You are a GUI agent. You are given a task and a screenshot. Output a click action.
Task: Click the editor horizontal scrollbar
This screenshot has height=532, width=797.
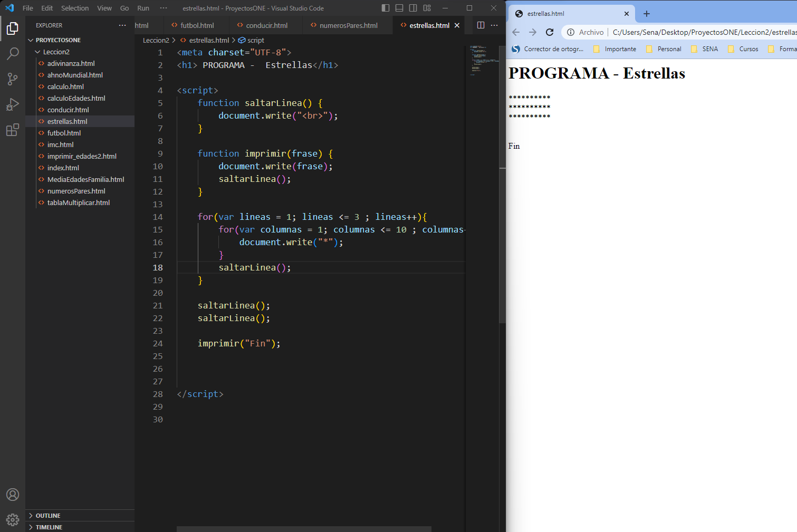point(304,529)
